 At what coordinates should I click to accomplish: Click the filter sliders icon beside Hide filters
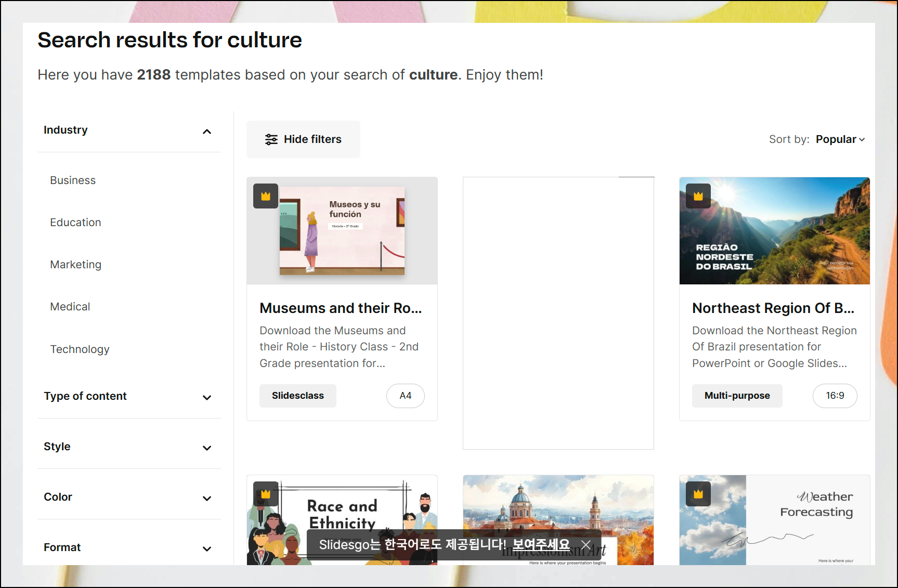coord(271,139)
